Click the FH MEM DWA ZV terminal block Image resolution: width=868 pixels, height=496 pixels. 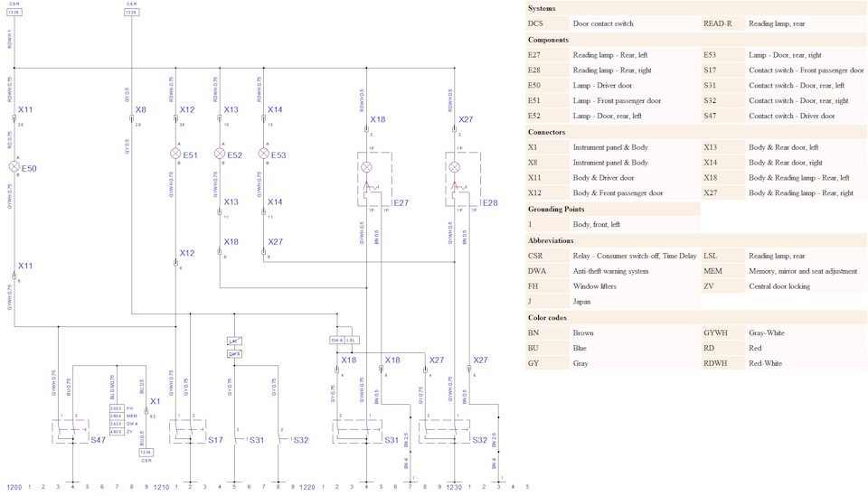tap(117, 420)
